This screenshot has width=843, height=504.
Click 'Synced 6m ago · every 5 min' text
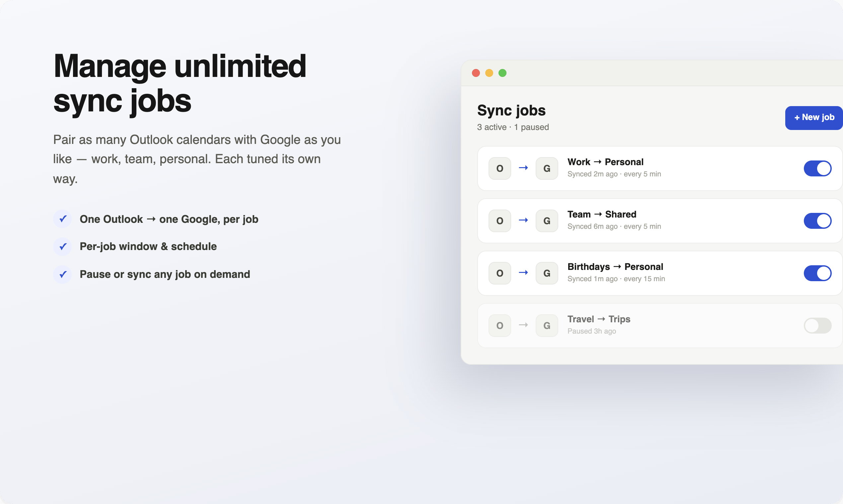tap(614, 226)
